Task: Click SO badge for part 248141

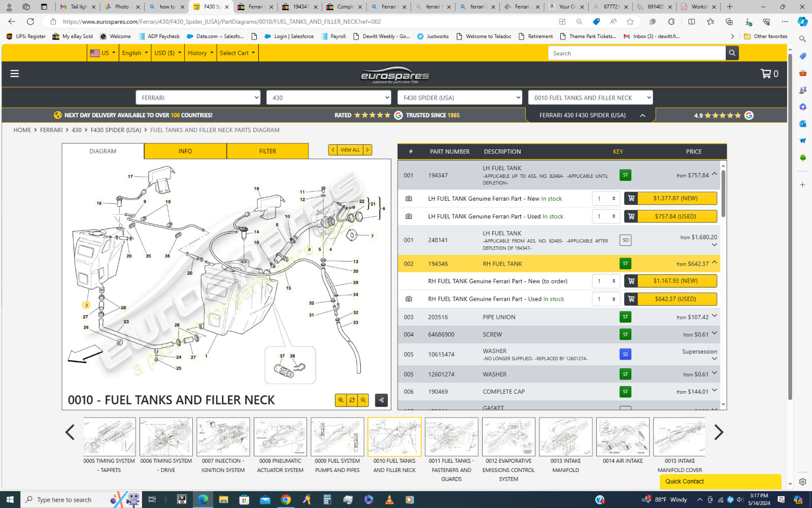Action: (x=625, y=240)
